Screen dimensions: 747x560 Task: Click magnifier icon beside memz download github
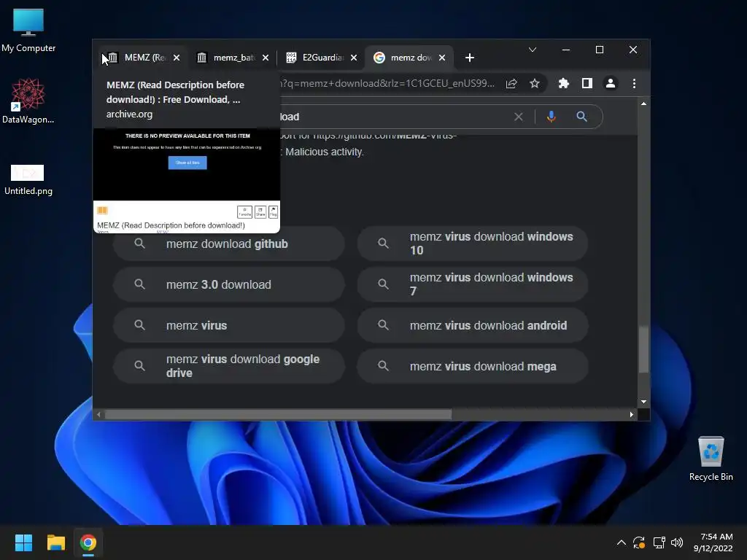pyautogui.click(x=139, y=244)
